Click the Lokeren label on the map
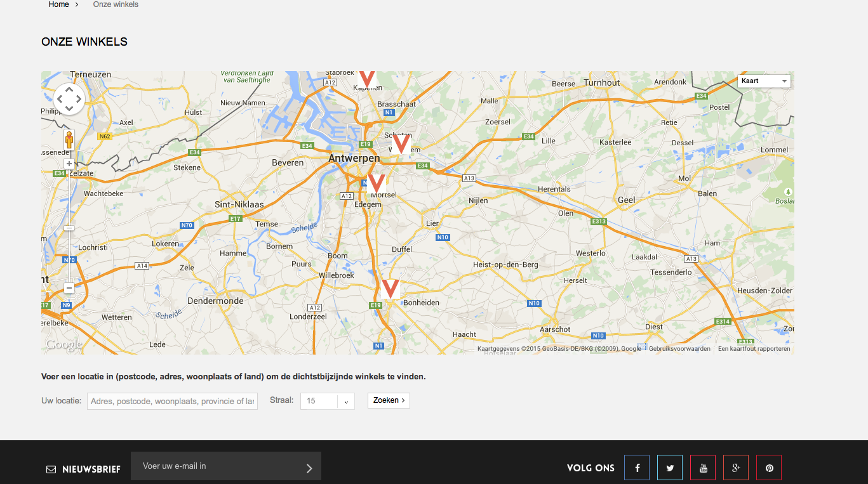Viewport: 868px width, 484px height. (x=166, y=244)
